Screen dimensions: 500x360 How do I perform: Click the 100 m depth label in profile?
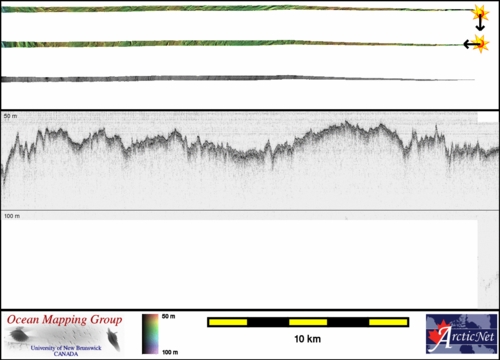pyautogui.click(x=12, y=216)
